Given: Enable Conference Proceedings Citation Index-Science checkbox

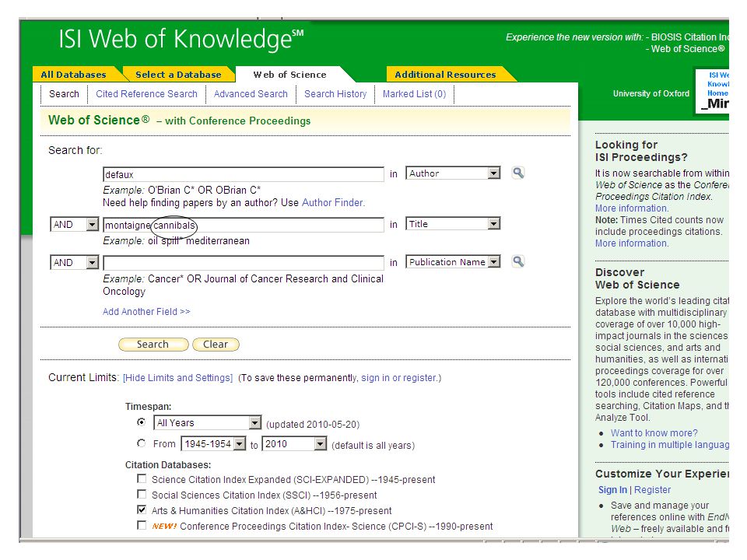Looking at the screenshot, I should tap(142, 525).
